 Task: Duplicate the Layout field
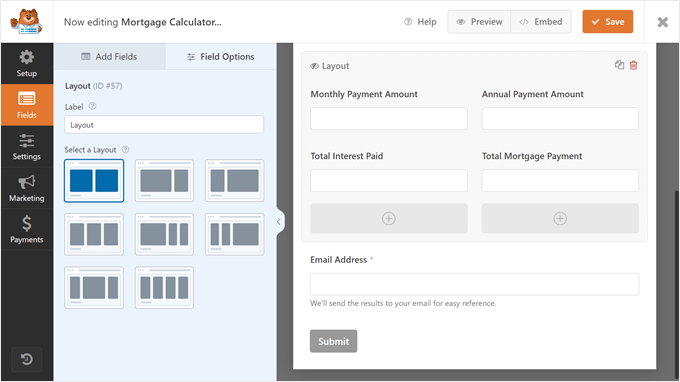[619, 65]
